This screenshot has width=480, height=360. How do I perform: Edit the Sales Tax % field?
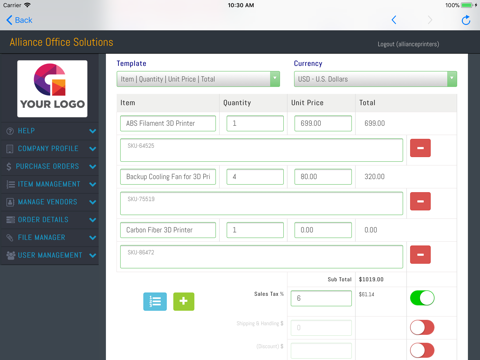pos(321,298)
